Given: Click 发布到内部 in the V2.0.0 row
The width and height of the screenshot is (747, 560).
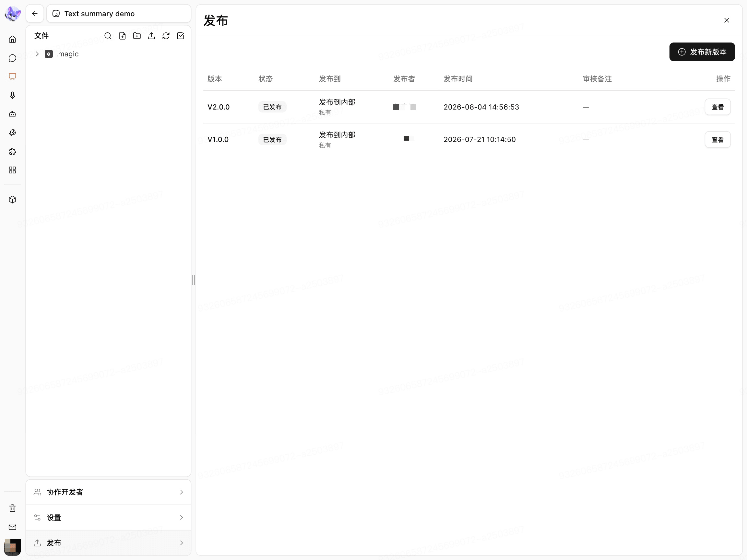Looking at the screenshot, I should 337,102.
